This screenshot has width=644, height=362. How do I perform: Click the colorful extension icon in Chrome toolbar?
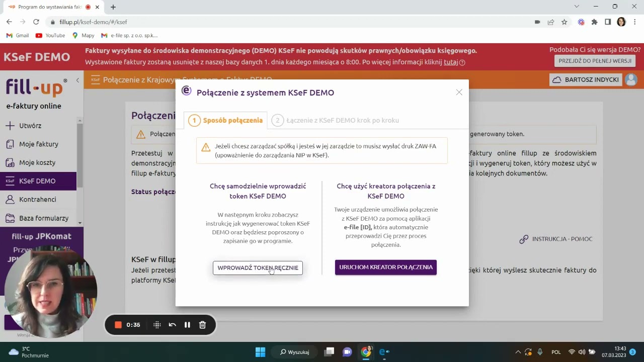pos(581,22)
